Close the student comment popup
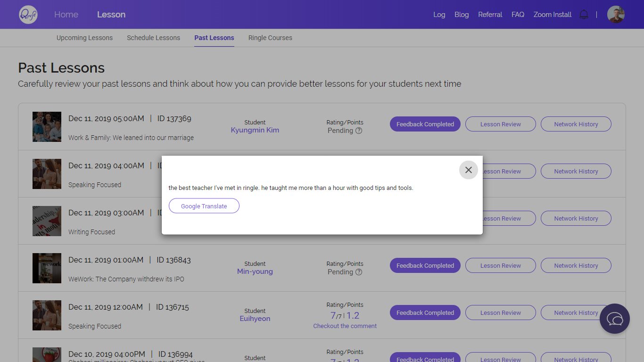This screenshot has height=362, width=644. pos(468,170)
